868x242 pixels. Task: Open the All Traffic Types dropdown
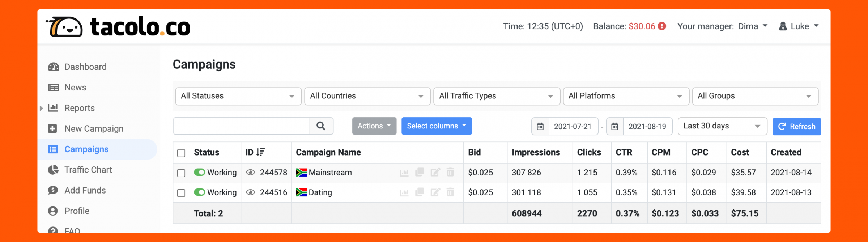pos(497,96)
